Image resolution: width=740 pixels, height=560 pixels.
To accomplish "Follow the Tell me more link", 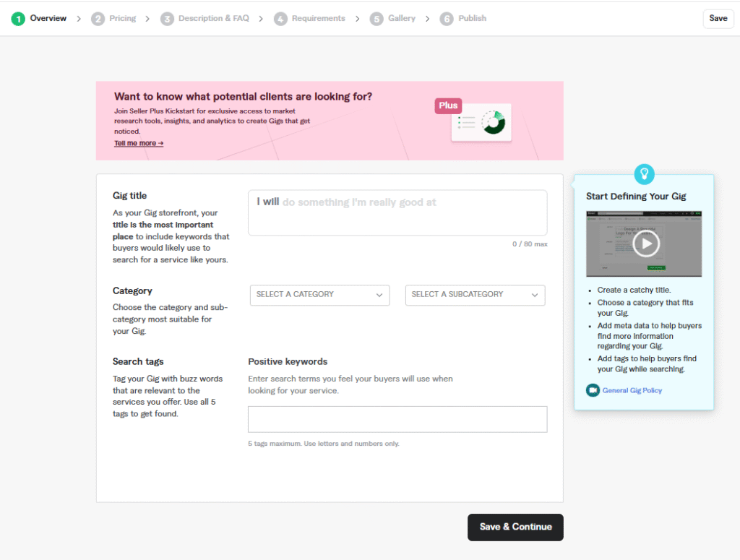I will (x=139, y=144).
